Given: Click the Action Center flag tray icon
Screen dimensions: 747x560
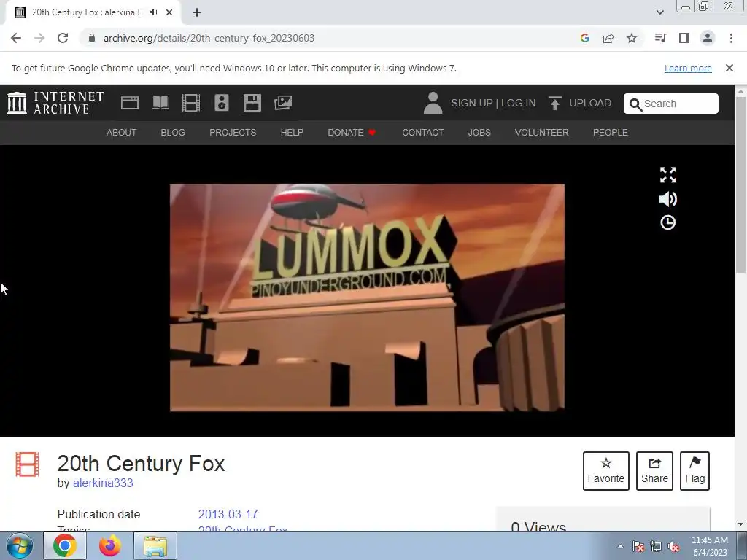Looking at the screenshot, I should click(638, 547).
